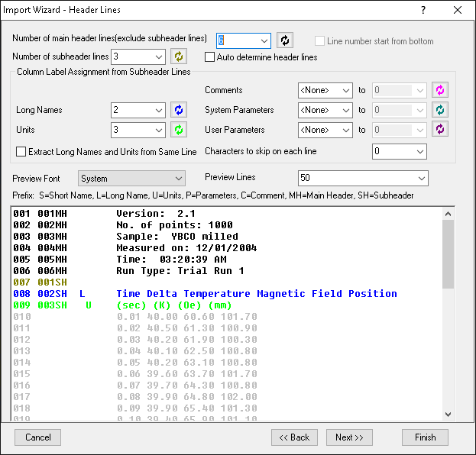Click data row 010 starting 0.01

pos(187,317)
